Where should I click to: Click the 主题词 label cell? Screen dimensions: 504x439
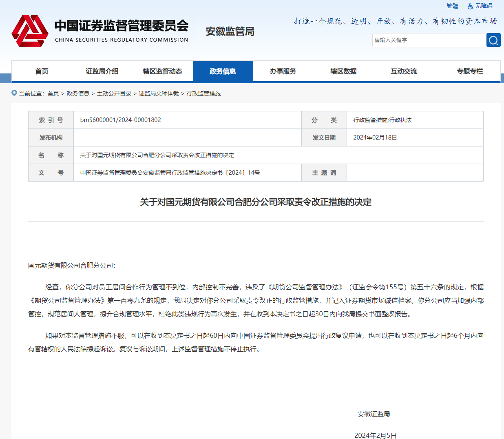(324, 173)
